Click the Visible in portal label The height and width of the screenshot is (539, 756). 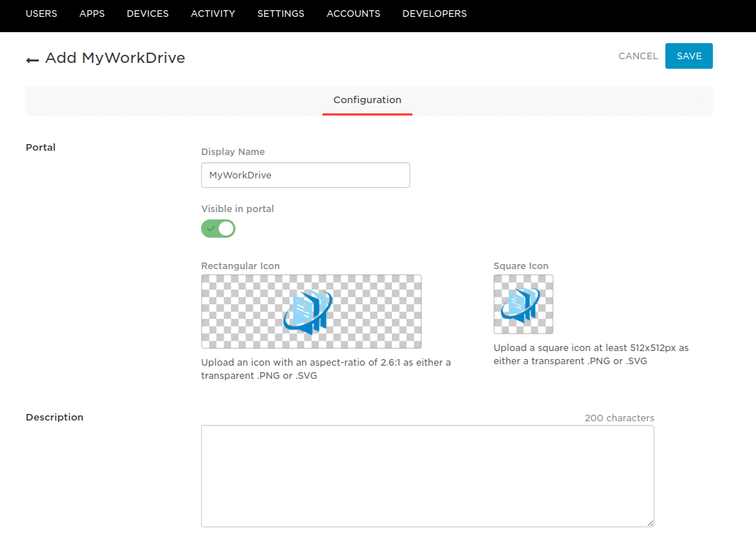tap(238, 209)
